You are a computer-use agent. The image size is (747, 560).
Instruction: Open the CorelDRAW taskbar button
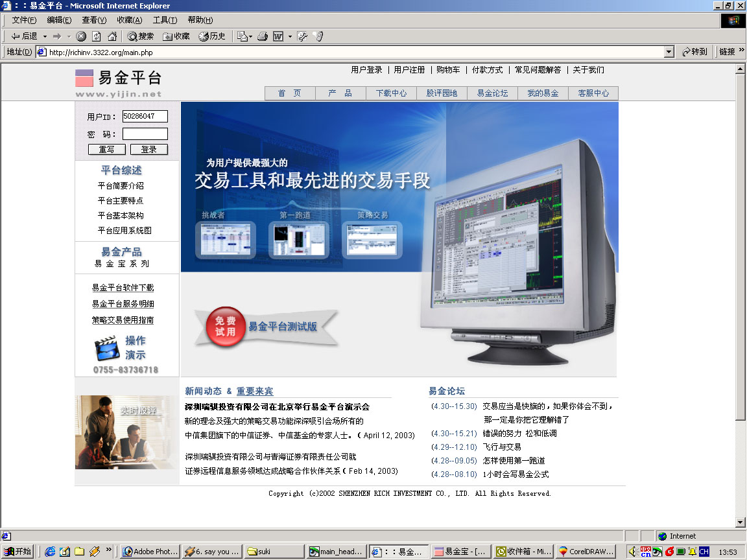pos(587,552)
